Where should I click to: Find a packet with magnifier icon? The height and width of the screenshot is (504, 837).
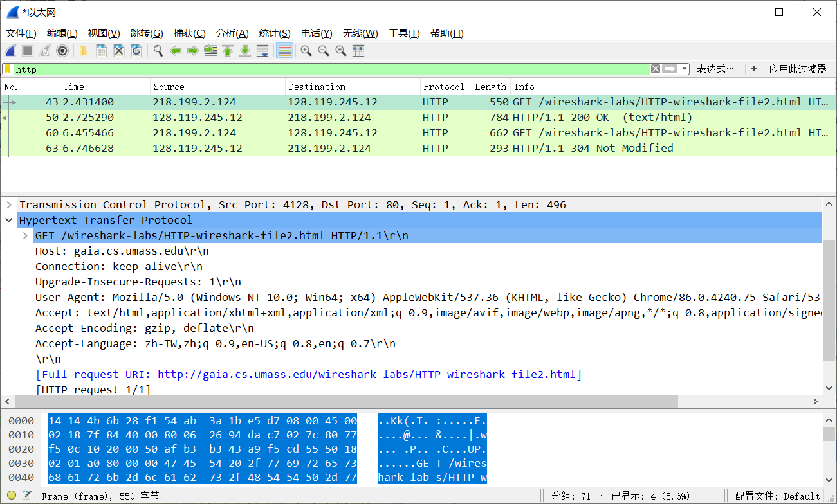point(158,51)
